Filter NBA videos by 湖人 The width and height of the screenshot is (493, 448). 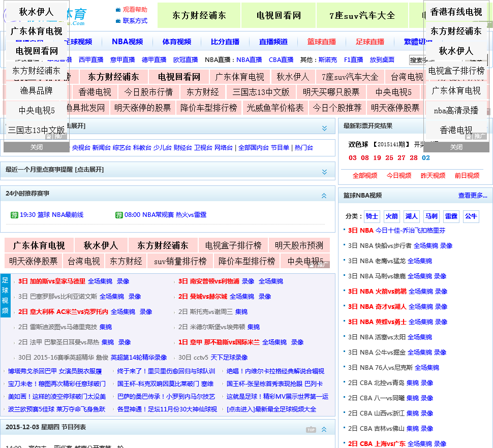412,216
